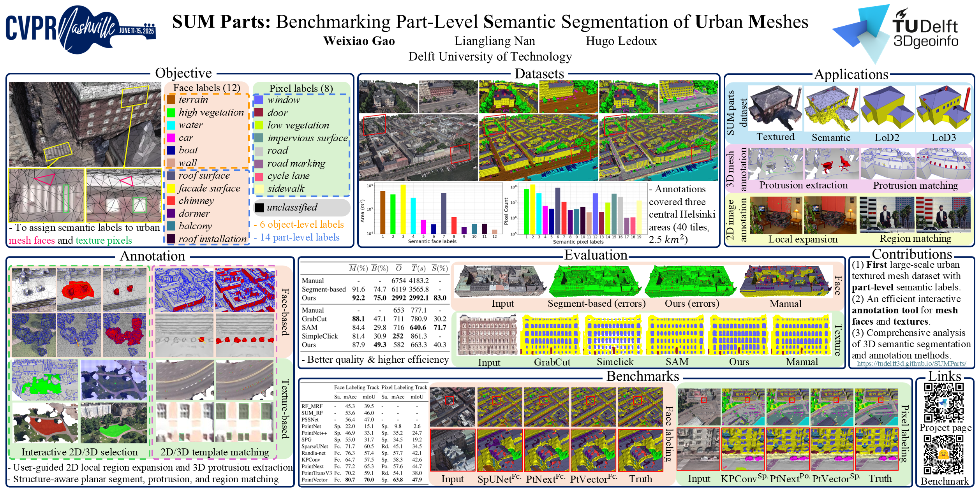980x492 pixels.
Task: Open the tudelft3d.github.io SUMParts link
Action: point(911,364)
